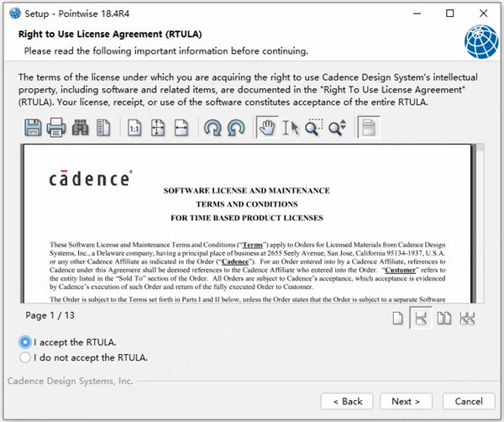Open the binoculars search tool
This screenshot has height=422, width=504.
click(80, 128)
